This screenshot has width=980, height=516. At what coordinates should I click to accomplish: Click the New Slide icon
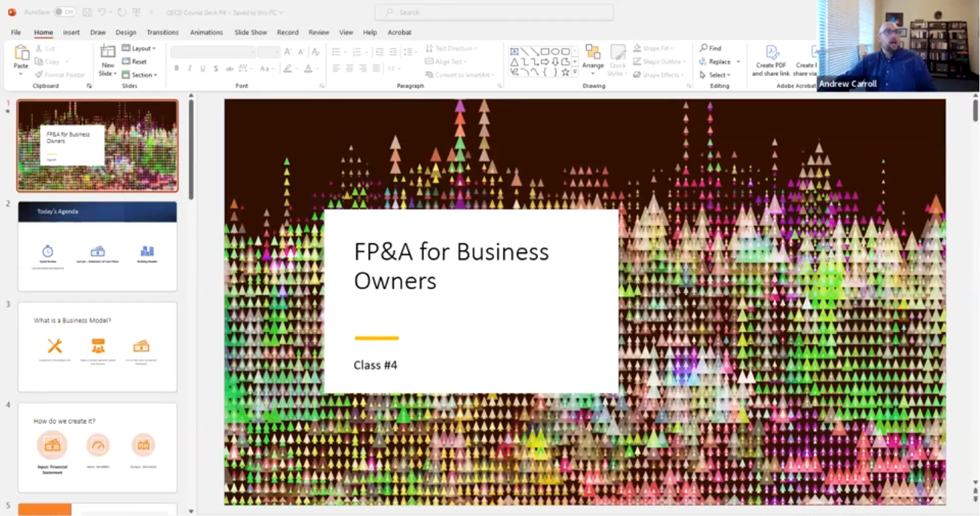[107, 53]
